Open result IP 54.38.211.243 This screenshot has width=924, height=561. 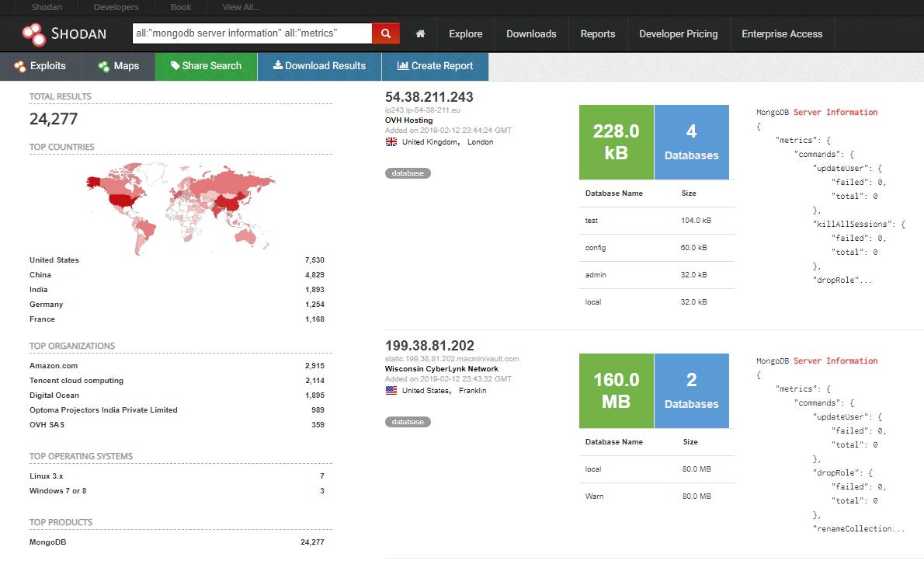[x=429, y=97]
